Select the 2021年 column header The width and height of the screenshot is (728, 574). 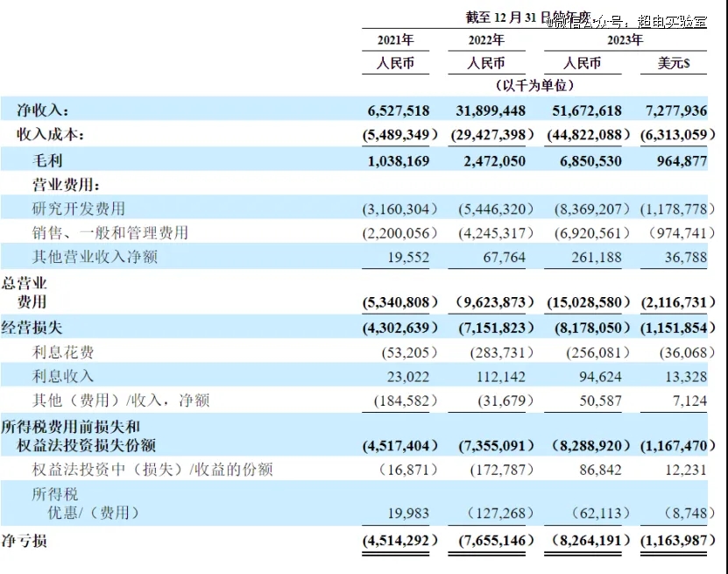pos(396,40)
